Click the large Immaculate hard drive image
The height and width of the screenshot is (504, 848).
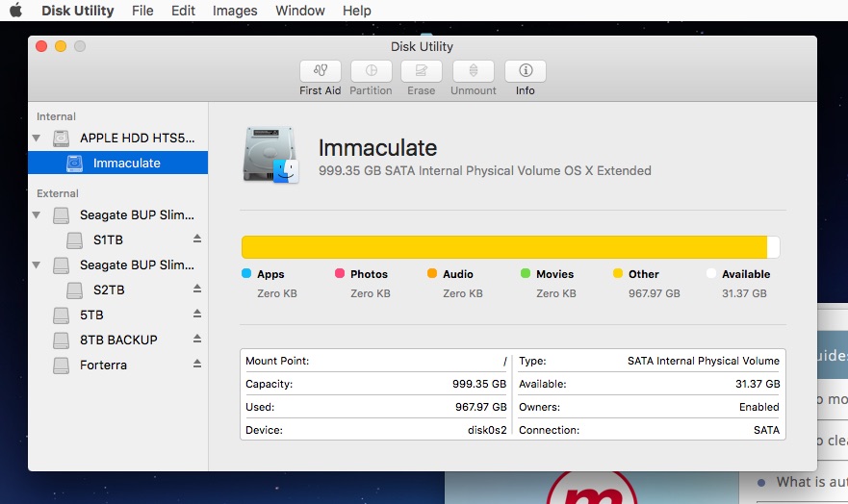pyautogui.click(x=270, y=155)
